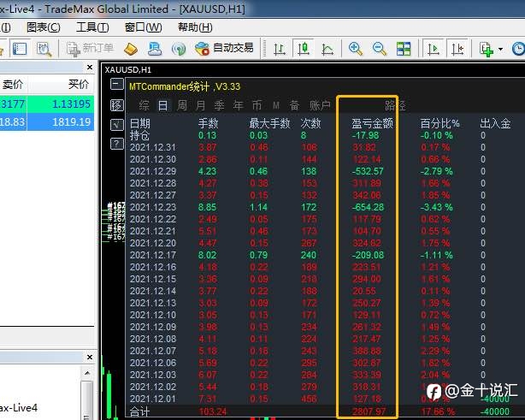Open the 帮助(H) menu
525x420 pixels.
click(x=195, y=27)
